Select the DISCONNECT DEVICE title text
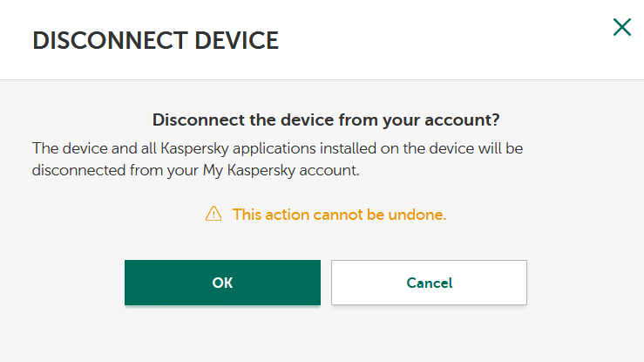Screen dimensions: 644x362 (x=156, y=41)
